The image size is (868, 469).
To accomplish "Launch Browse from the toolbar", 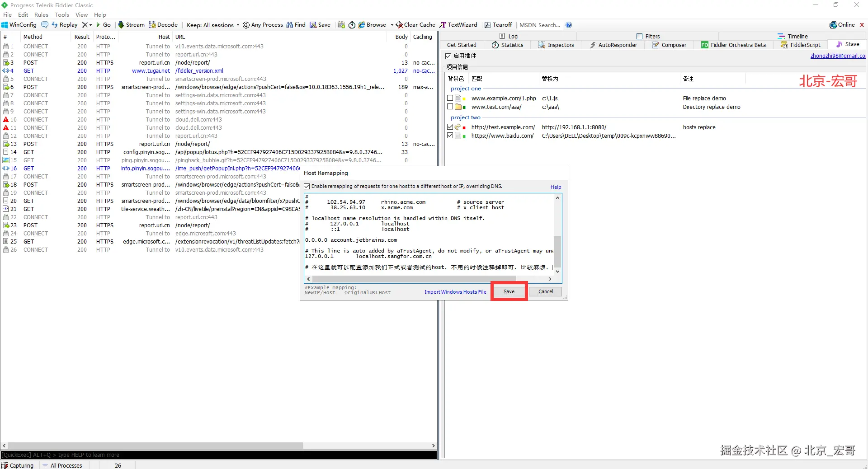I will tap(373, 25).
